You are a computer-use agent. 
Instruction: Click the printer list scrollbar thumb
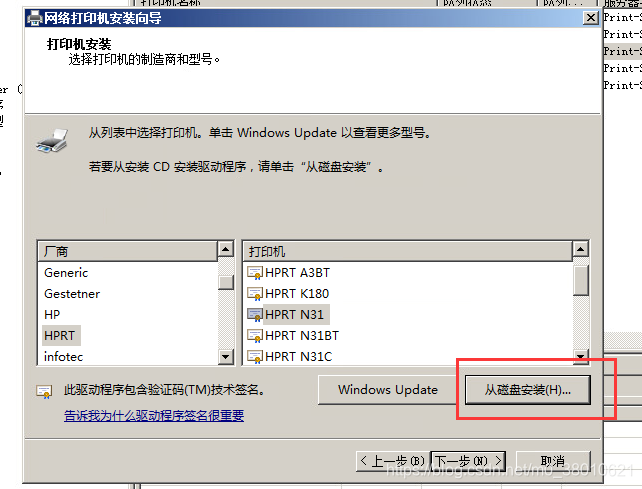(581, 280)
